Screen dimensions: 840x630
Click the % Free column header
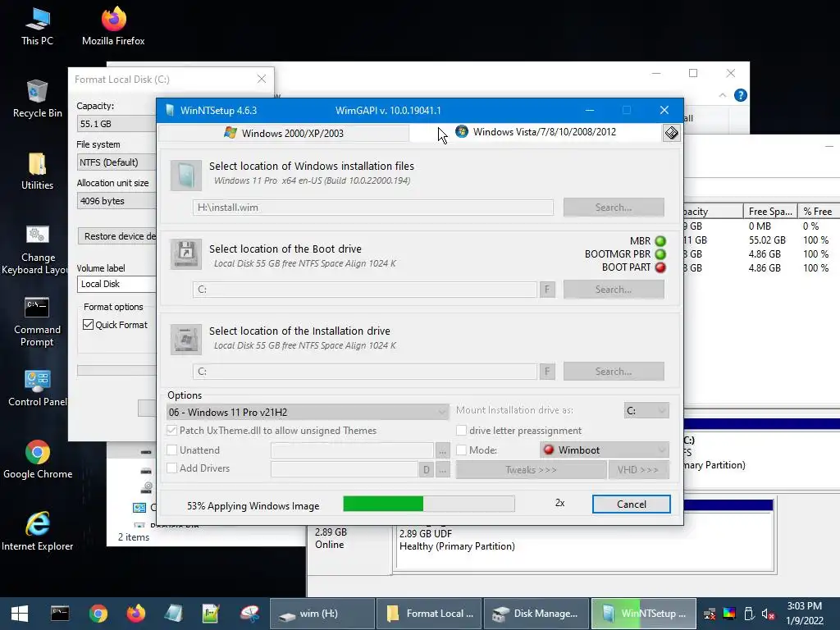pos(818,211)
